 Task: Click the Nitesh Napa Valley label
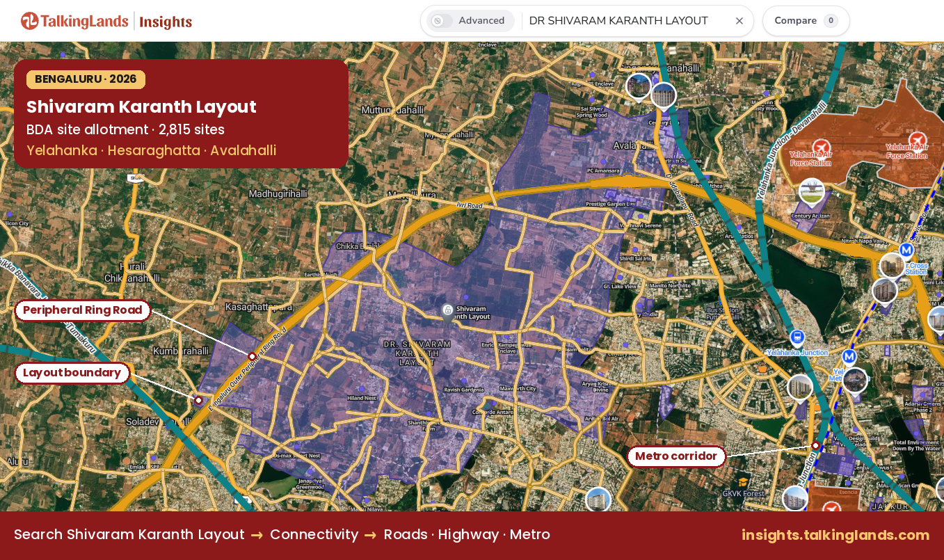pos(864,241)
